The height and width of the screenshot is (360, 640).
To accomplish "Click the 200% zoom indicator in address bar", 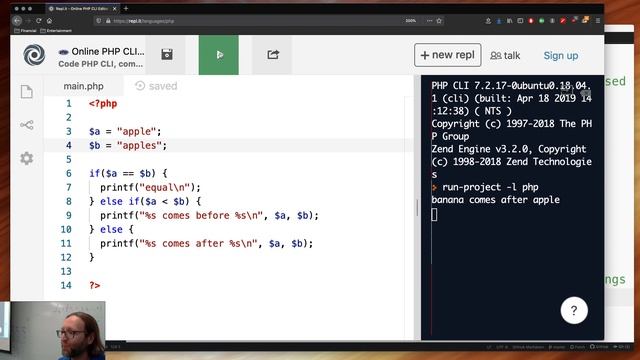I will (x=411, y=21).
